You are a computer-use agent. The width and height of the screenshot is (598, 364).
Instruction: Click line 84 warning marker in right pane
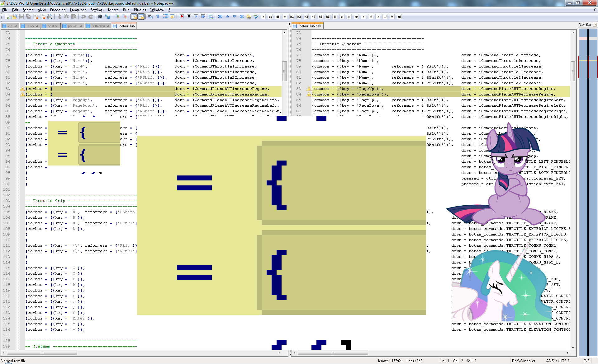point(309,95)
